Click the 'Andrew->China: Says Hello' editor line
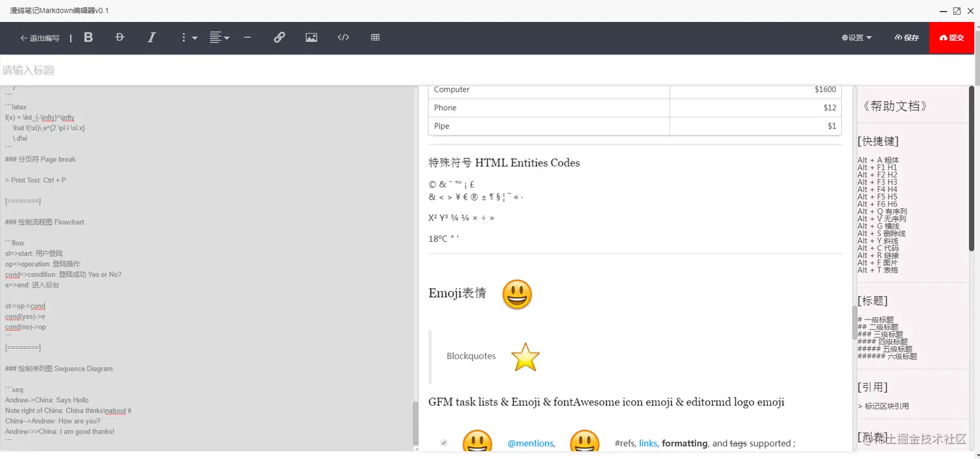 [x=47, y=400]
